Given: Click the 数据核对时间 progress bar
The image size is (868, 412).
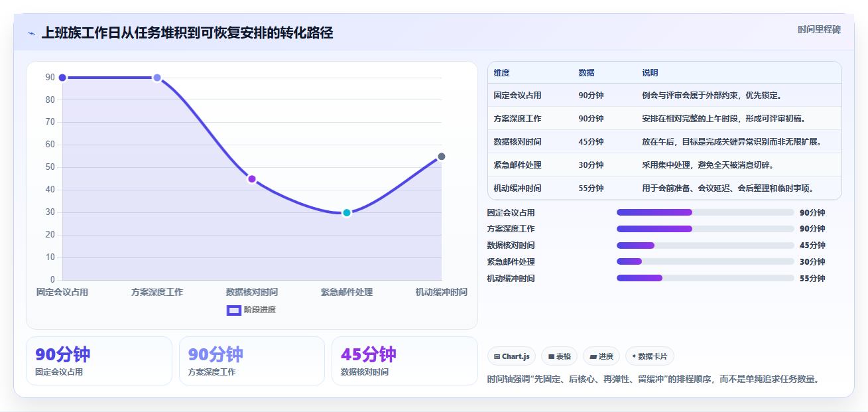Looking at the screenshot, I should coord(706,245).
